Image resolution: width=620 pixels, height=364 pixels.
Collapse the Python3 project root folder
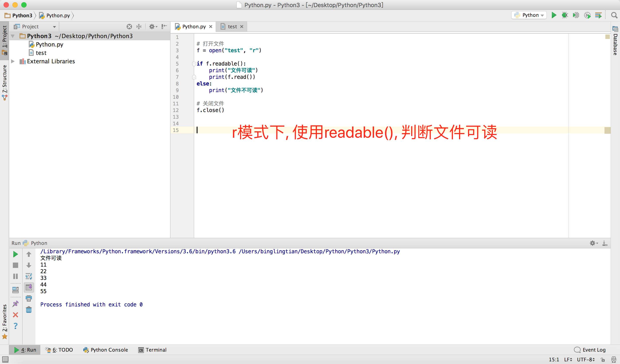coord(13,36)
